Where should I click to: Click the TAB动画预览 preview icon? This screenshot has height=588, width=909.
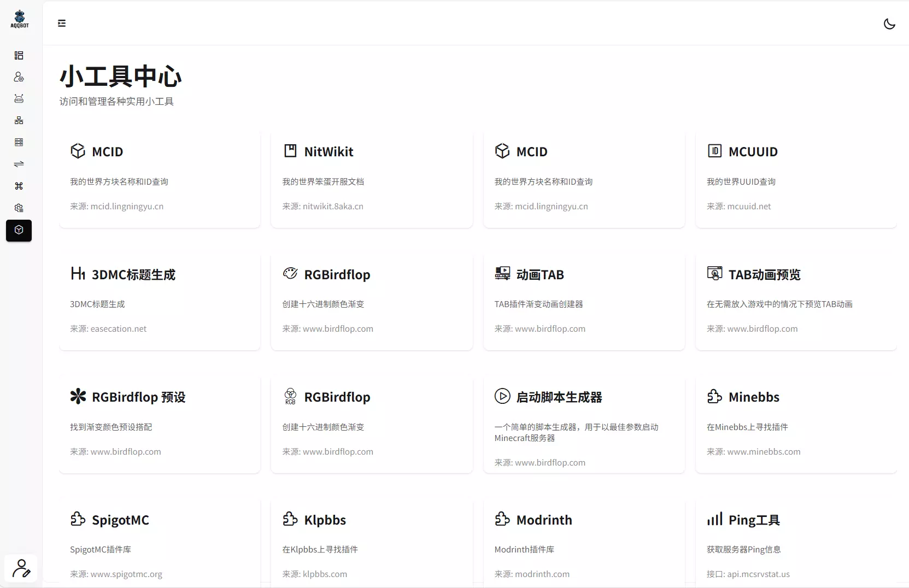click(714, 273)
